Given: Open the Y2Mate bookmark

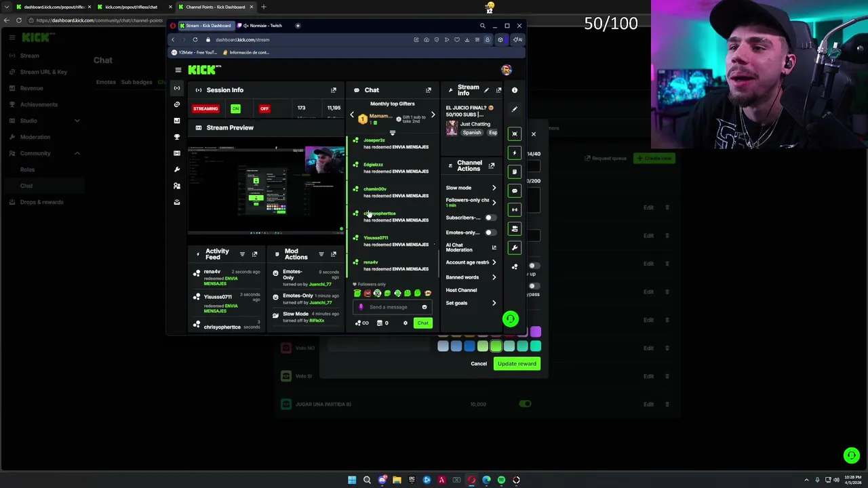Looking at the screenshot, I should [x=195, y=52].
